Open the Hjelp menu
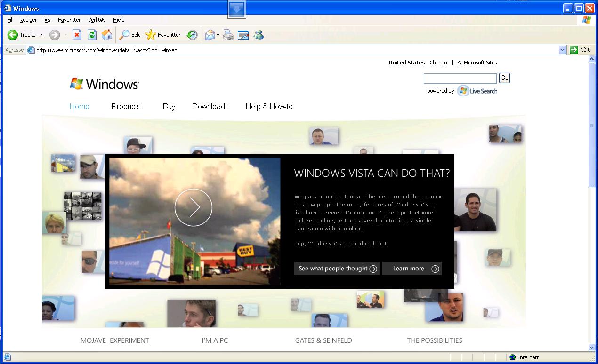 119,20
